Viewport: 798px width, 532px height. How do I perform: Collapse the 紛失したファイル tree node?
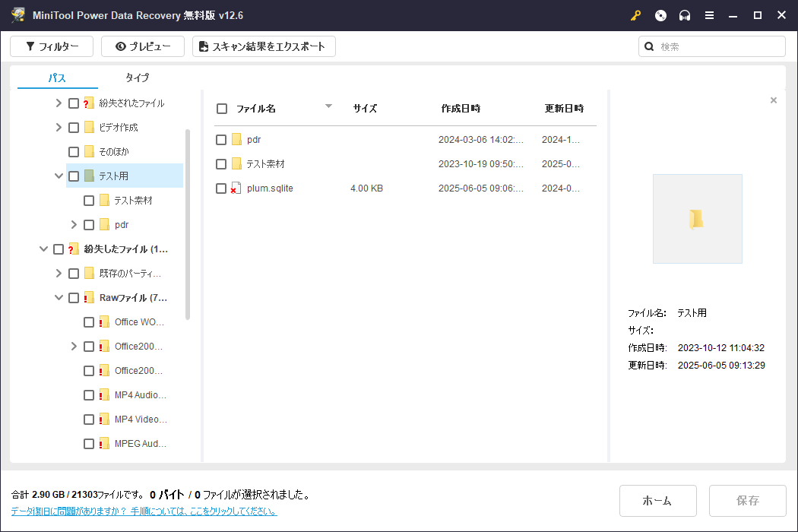[x=43, y=249]
